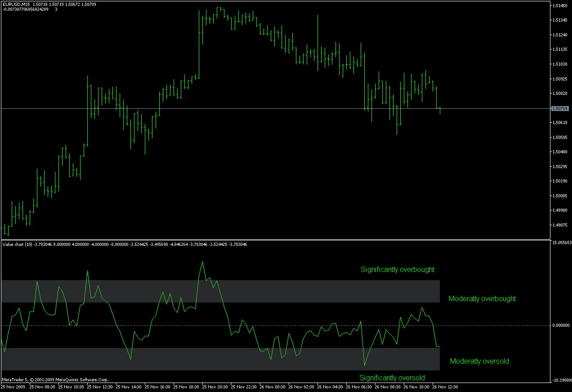Viewport: 572px width, 392px height.
Task: Click indicator scale value 15.055653
Action: pyautogui.click(x=562, y=242)
